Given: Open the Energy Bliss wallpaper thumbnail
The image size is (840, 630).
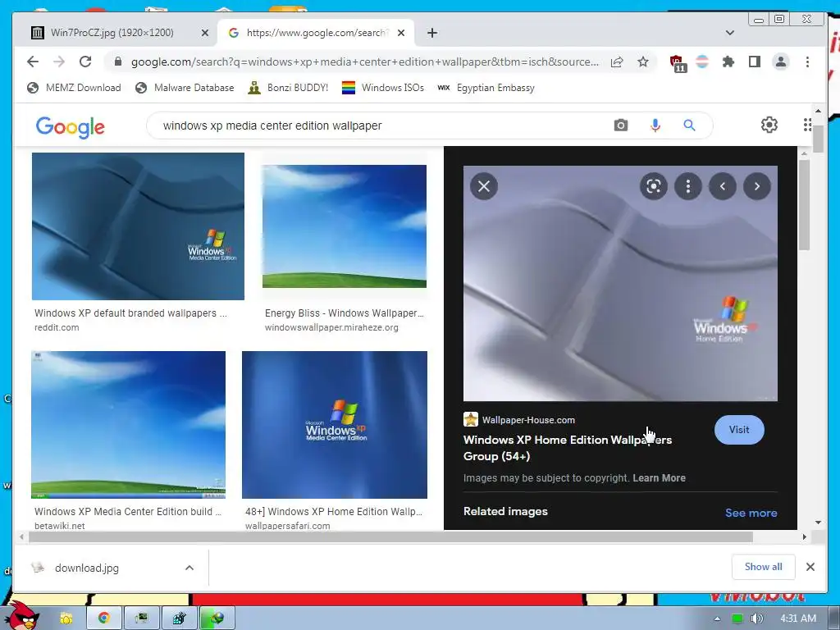Looking at the screenshot, I should [x=345, y=226].
